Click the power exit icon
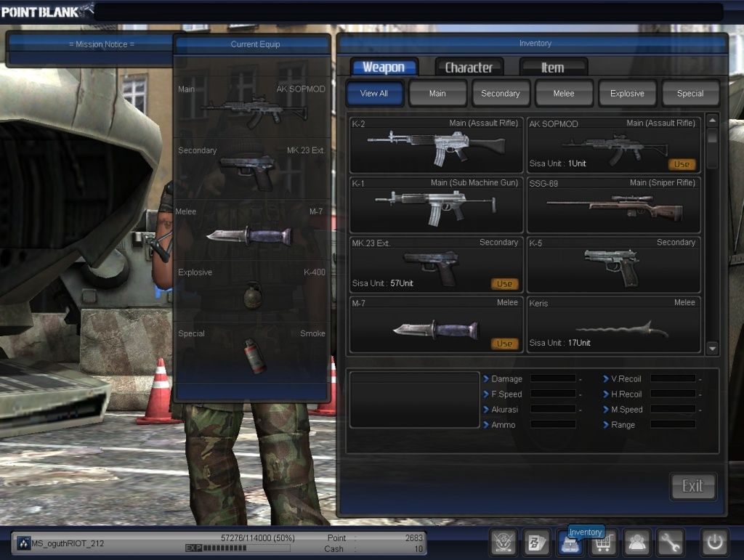Viewport: 744px width, 560px height. [x=714, y=543]
